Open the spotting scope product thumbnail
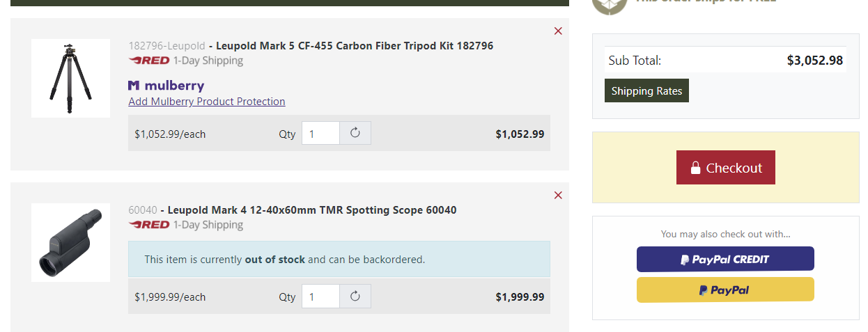Viewport: 868px width, 332px height. (70, 242)
